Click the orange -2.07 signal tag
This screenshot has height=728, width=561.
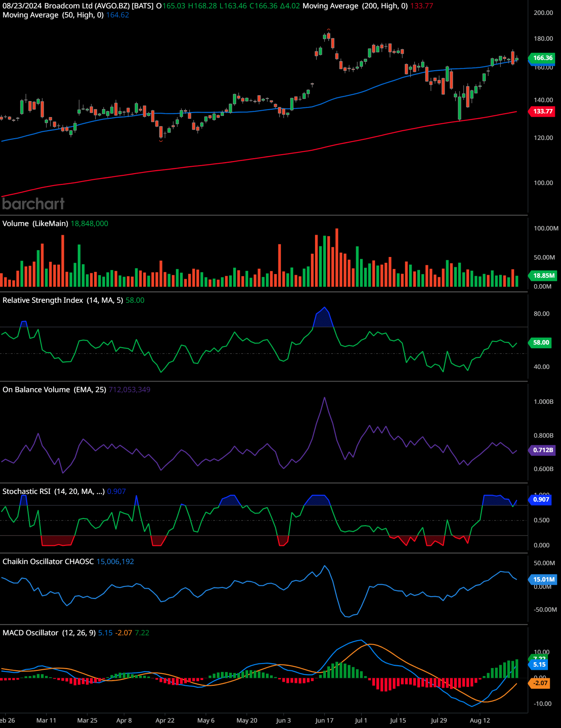540,683
